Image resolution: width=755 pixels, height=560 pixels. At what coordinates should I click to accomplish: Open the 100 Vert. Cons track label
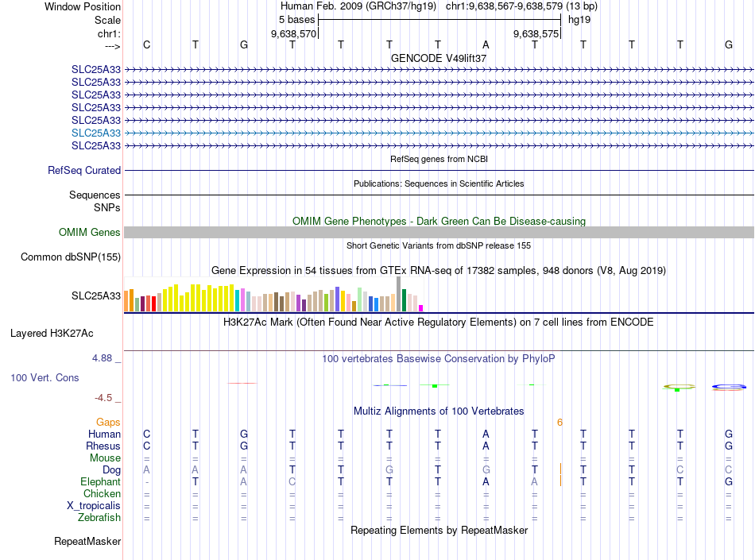click(x=45, y=377)
